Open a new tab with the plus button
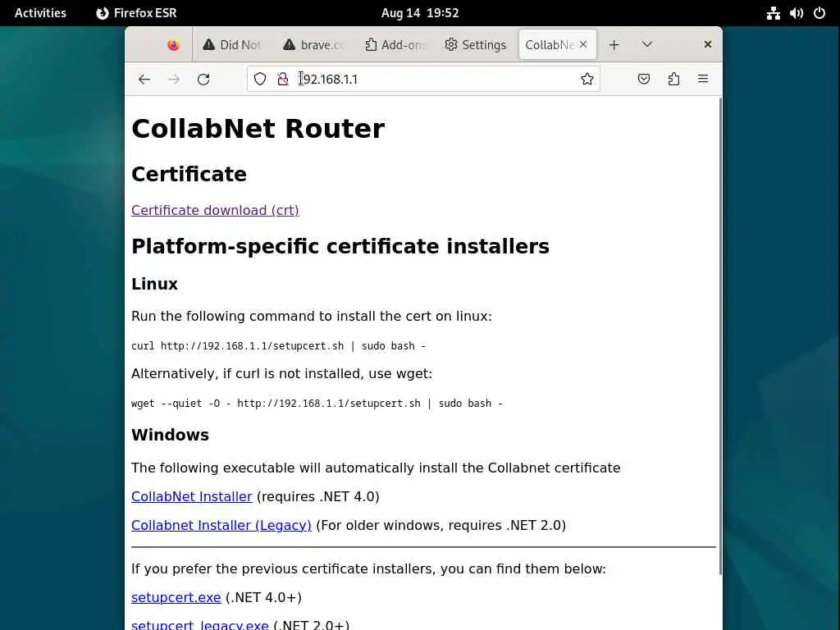840x630 pixels. 614,44
